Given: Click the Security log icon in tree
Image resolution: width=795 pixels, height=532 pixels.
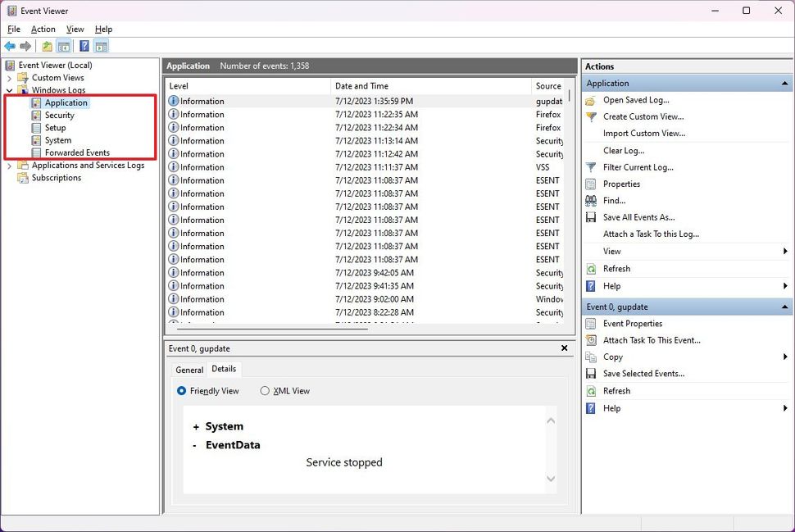Looking at the screenshot, I should pos(36,115).
